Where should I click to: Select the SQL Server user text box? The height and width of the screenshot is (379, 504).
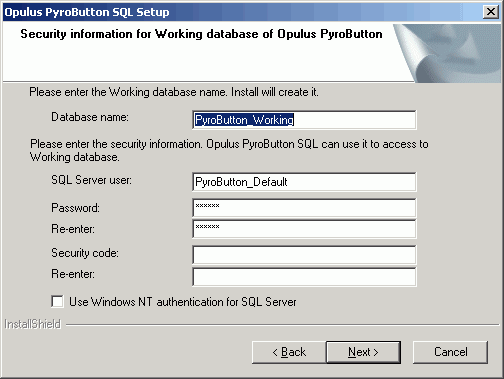(304, 182)
